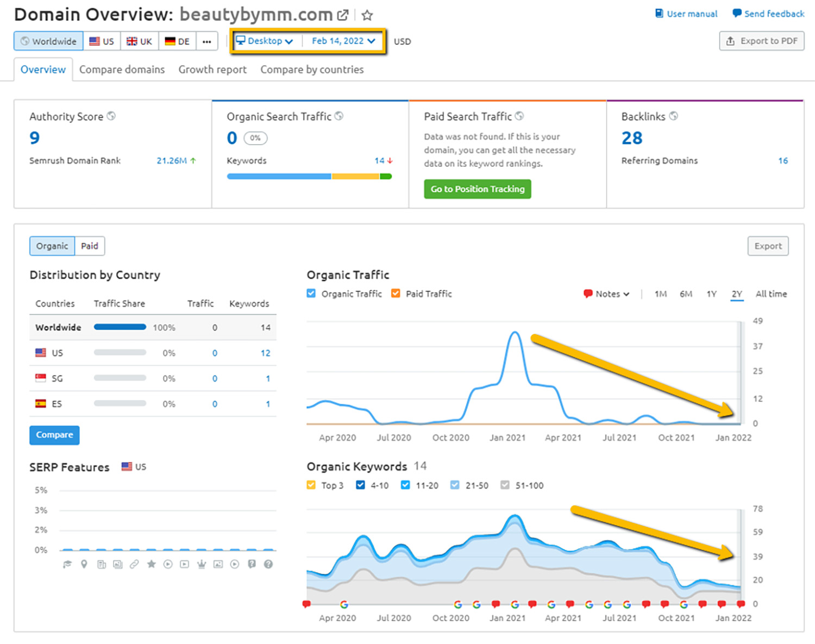Disable the Top 3 keywords checkbox

point(311,485)
